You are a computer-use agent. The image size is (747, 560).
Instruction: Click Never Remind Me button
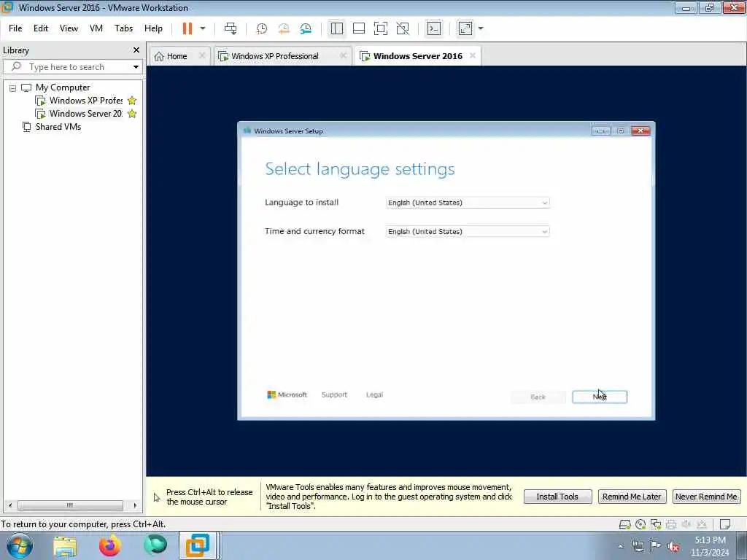click(706, 497)
